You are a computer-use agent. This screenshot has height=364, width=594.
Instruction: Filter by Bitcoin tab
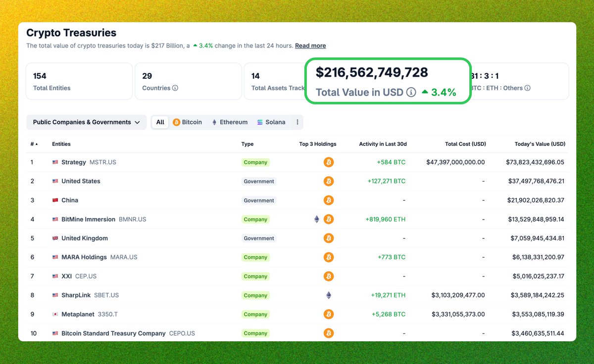point(187,122)
